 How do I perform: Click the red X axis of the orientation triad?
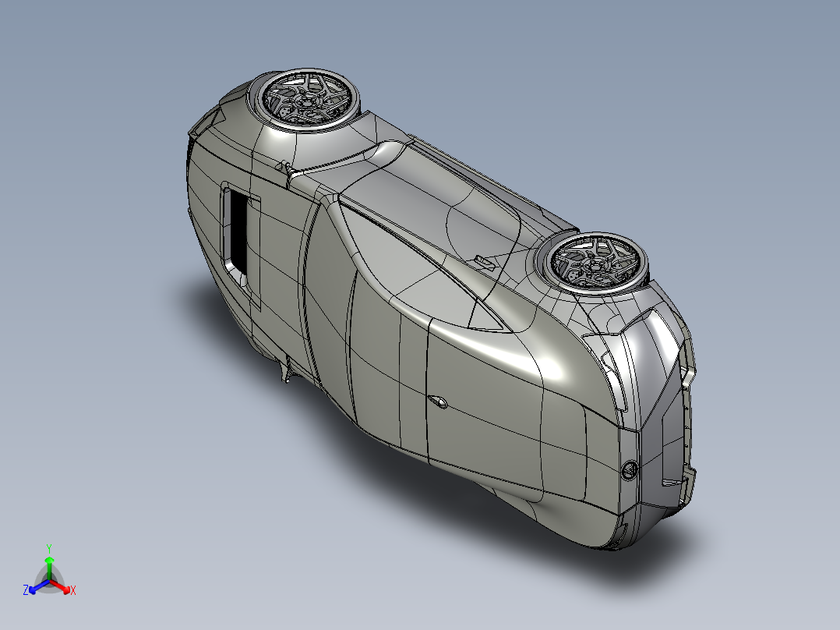61,586
